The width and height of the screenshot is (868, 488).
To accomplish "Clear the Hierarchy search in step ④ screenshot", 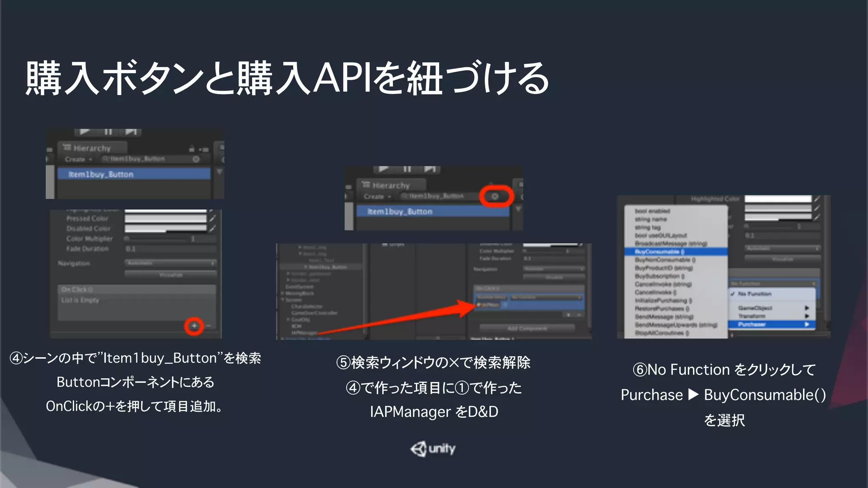I will (196, 159).
